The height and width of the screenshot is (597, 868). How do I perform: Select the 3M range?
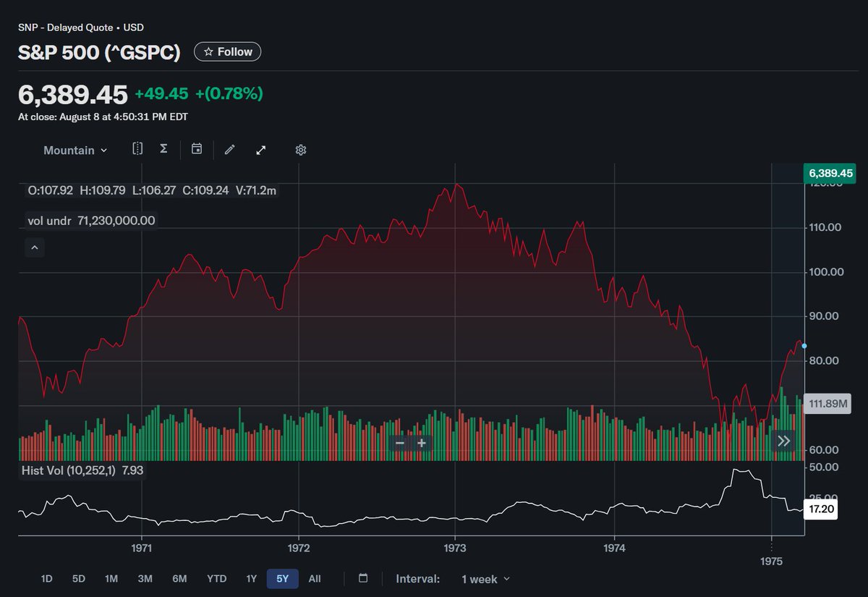click(145, 579)
